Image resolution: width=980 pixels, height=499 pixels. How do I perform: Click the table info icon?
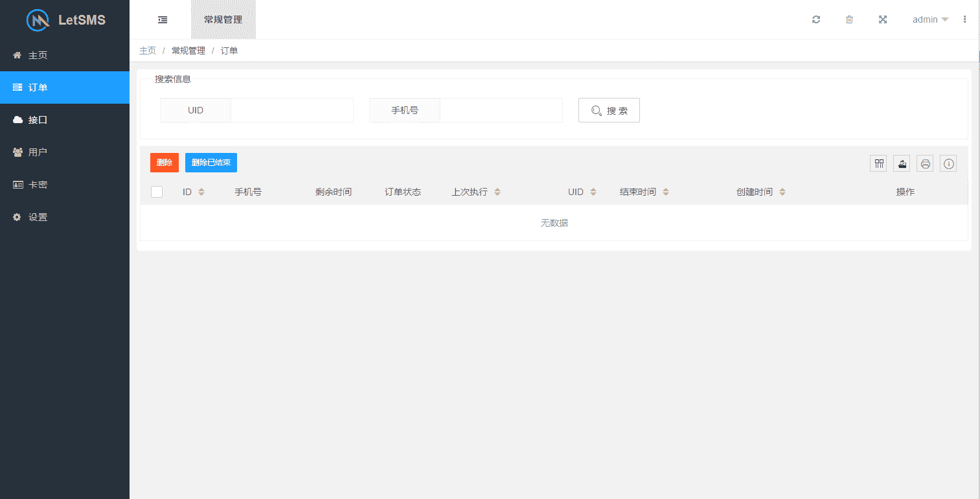[x=948, y=164]
